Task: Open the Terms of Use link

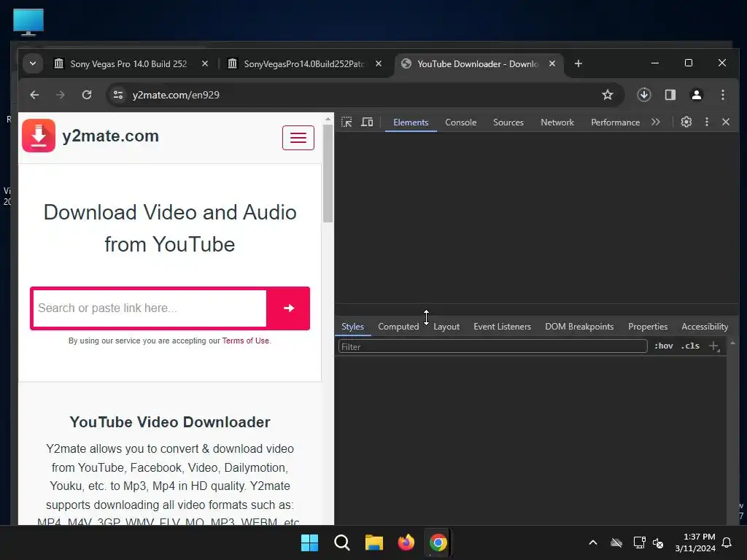Action: click(245, 341)
